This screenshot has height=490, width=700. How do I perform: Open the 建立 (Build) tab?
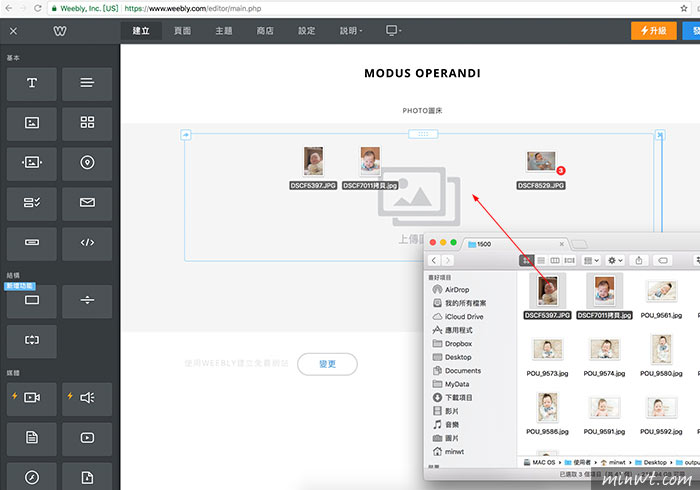coord(141,31)
